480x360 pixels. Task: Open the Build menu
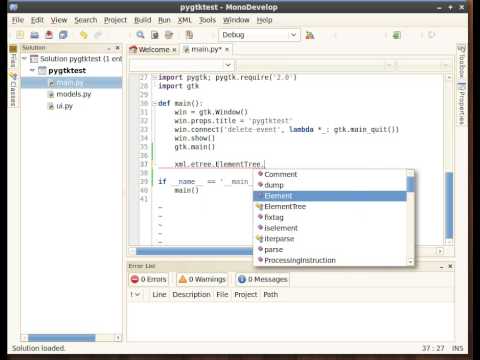click(143, 20)
